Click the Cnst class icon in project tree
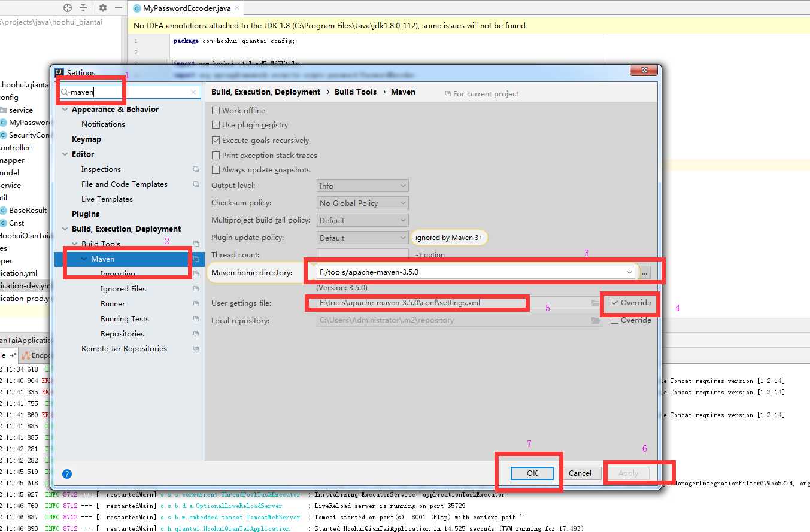 (3, 223)
